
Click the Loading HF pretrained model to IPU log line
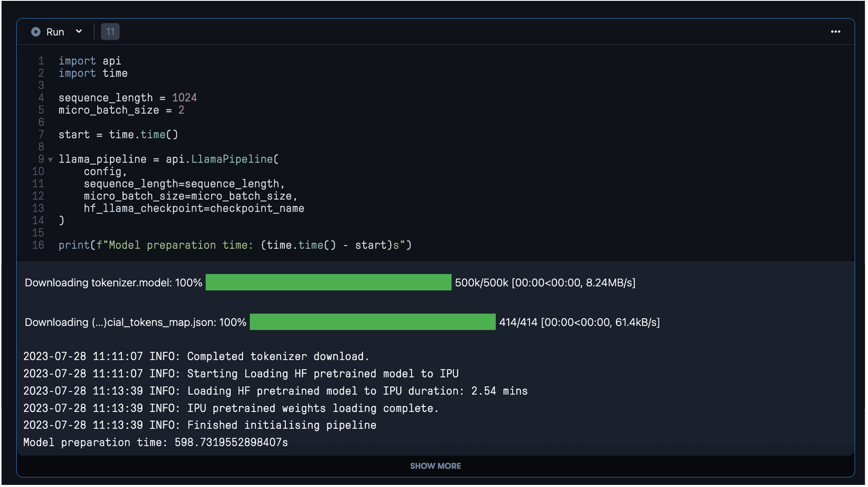coord(241,374)
